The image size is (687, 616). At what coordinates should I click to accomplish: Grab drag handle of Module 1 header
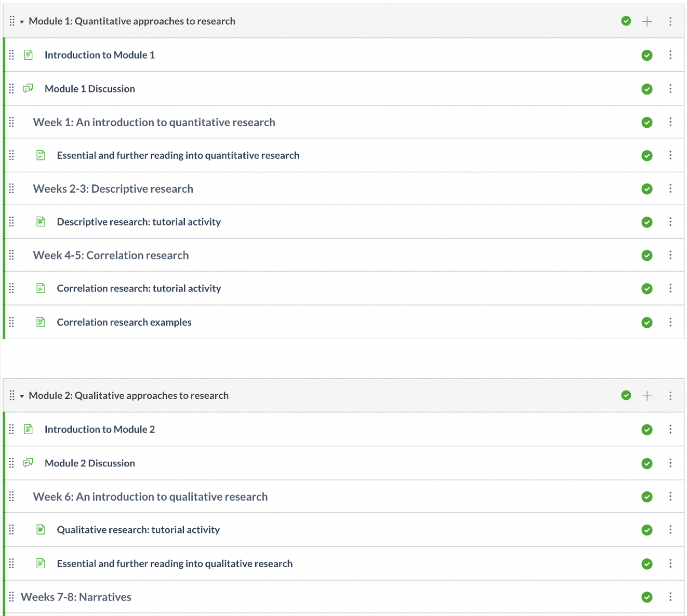click(x=12, y=21)
